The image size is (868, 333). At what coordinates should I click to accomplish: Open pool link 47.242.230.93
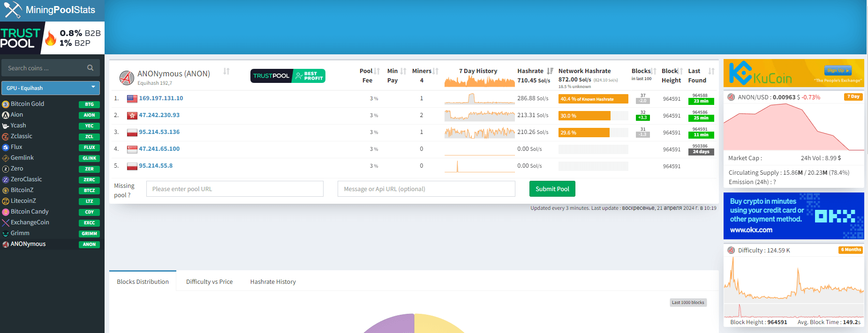click(159, 115)
